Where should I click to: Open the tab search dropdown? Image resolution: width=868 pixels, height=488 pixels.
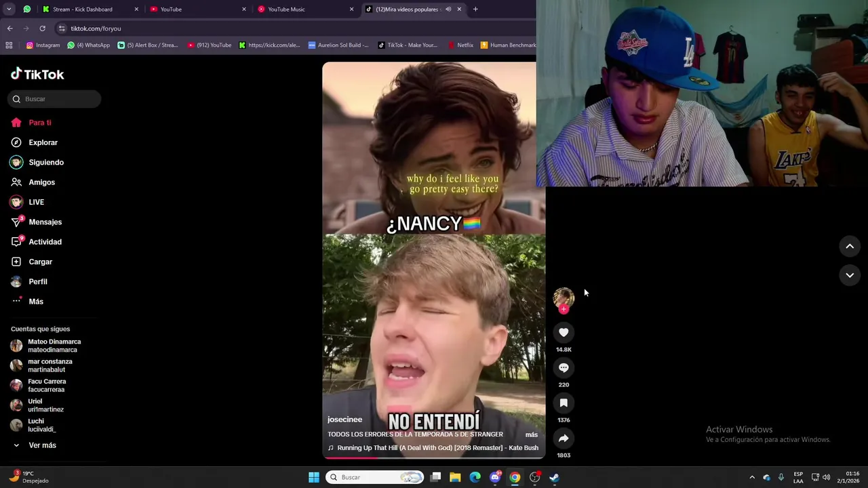point(9,9)
